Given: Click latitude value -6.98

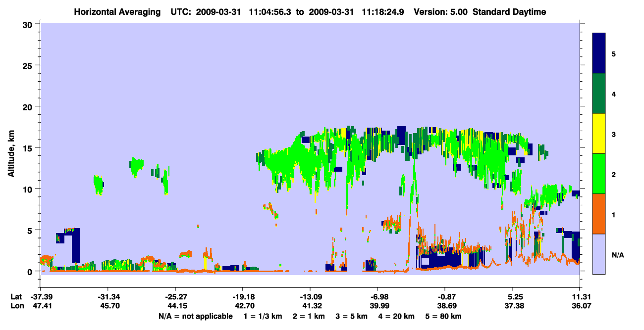Looking at the screenshot, I should [x=377, y=297].
